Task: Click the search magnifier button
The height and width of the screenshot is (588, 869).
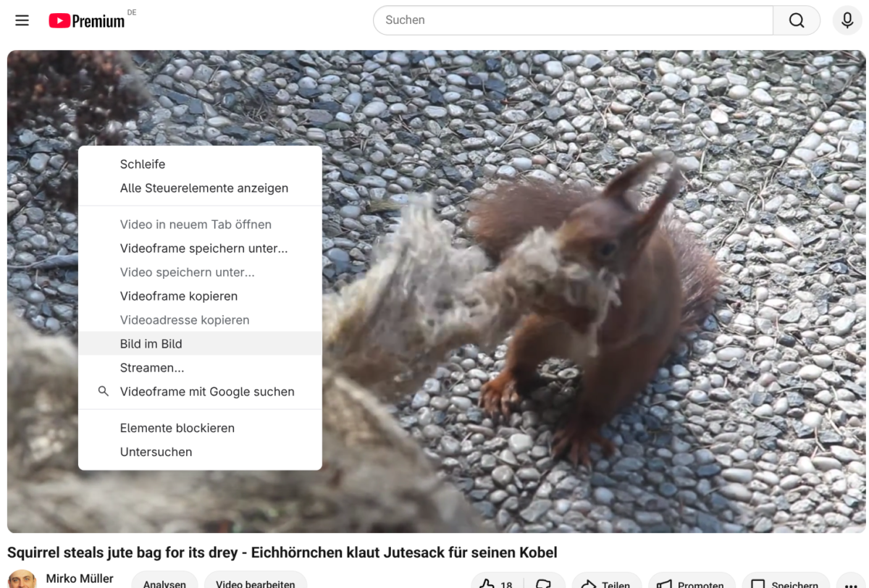Action: [x=797, y=20]
